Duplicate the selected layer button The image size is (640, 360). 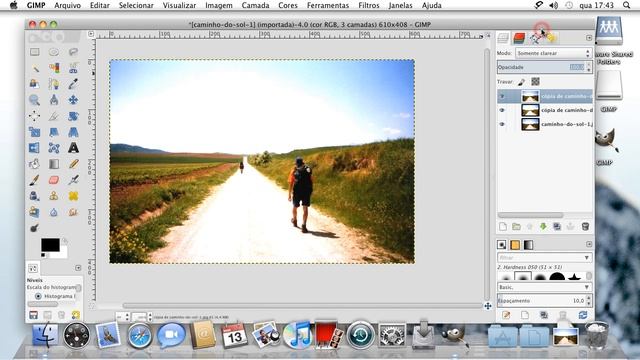pyautogui.click(x=557, y=227)
